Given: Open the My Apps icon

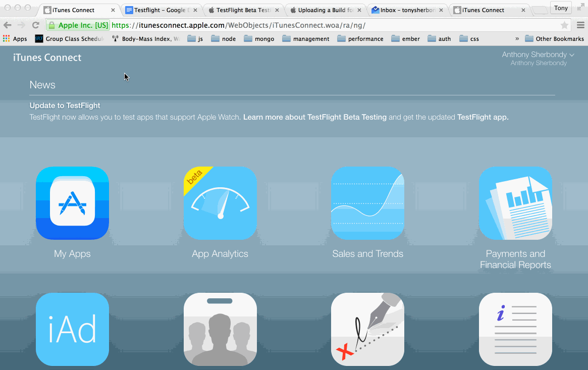Looking at the screenshot, I should [72, 203].
